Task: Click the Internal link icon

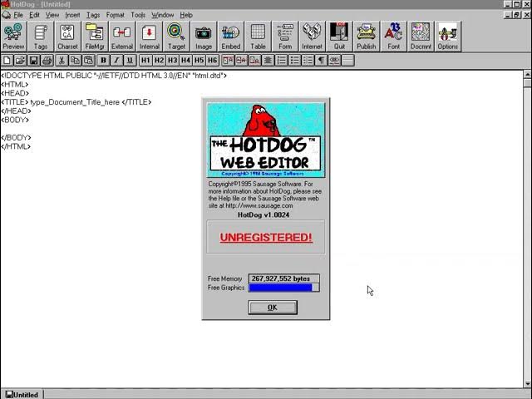Action: [149, 37]
